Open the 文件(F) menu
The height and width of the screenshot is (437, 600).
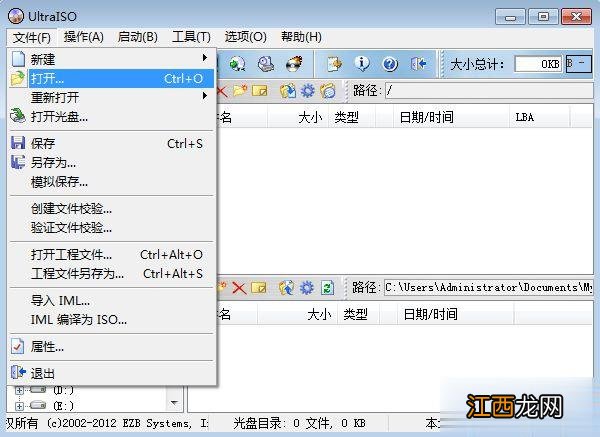click(31, 38)
